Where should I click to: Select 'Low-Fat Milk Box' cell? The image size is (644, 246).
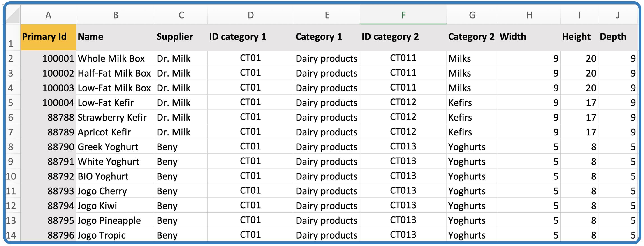(116, 88)
